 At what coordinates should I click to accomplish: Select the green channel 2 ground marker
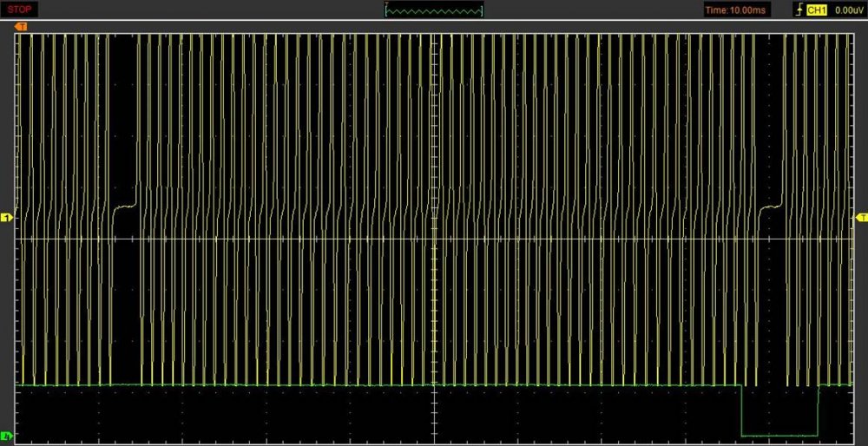[6, 436]
